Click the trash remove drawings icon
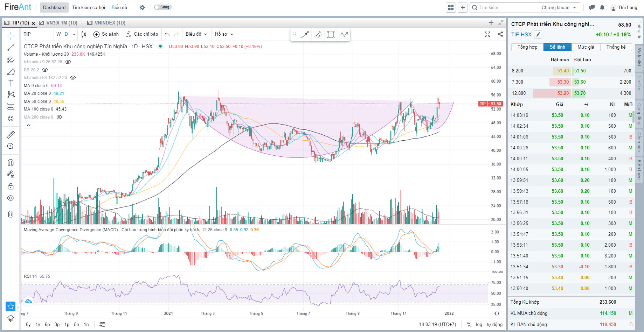Viewport: 644px width, 332px height. [11, 214]
